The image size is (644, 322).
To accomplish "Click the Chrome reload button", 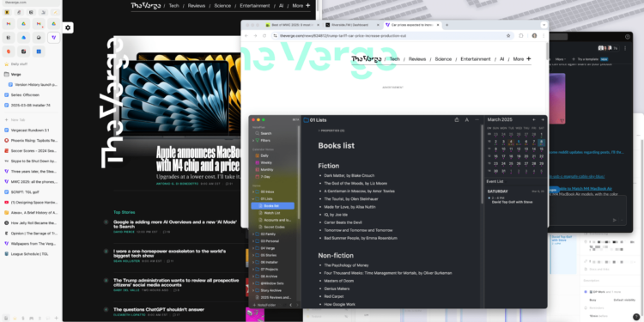I will [x=264, y=36].
